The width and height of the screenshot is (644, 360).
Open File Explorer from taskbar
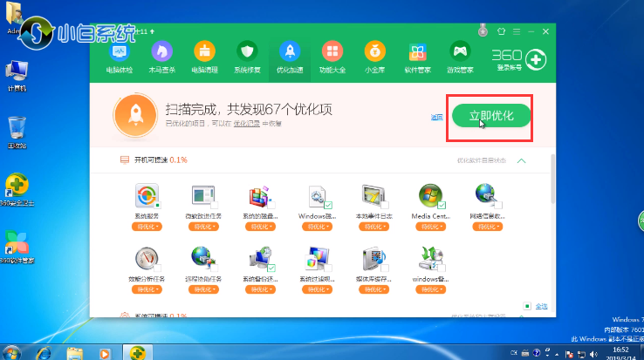tap(74, 353)
